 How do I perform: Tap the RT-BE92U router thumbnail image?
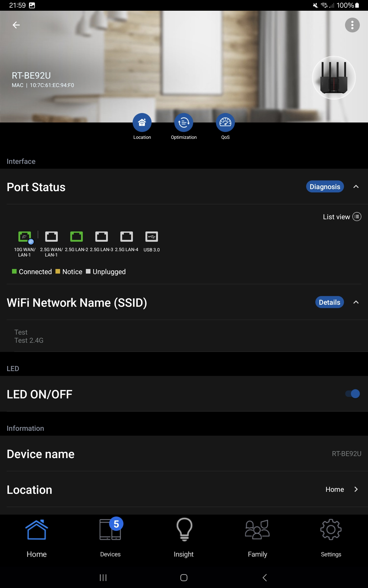(x=334, y=78)
